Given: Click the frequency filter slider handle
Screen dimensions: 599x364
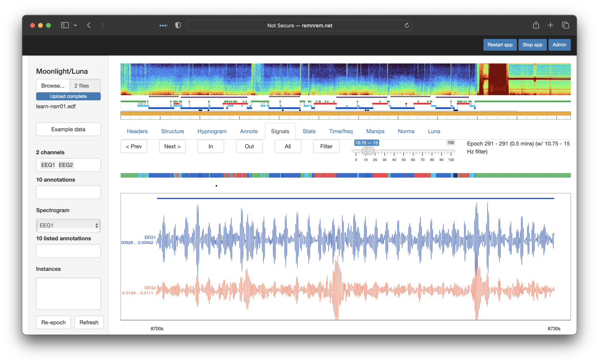Looking at the screenshot, I should (370, 151).
